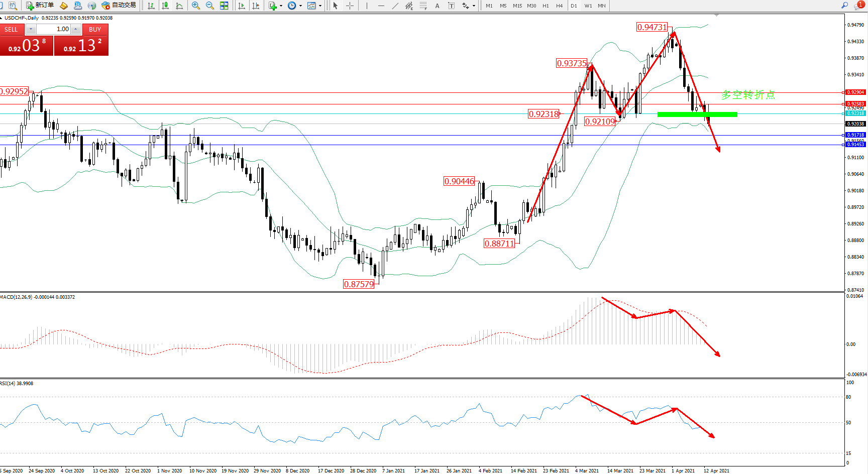868x474 pixels.
Task: Tile chart windows with grid icon
Action: pyautogui.click(x=224, y=6)
